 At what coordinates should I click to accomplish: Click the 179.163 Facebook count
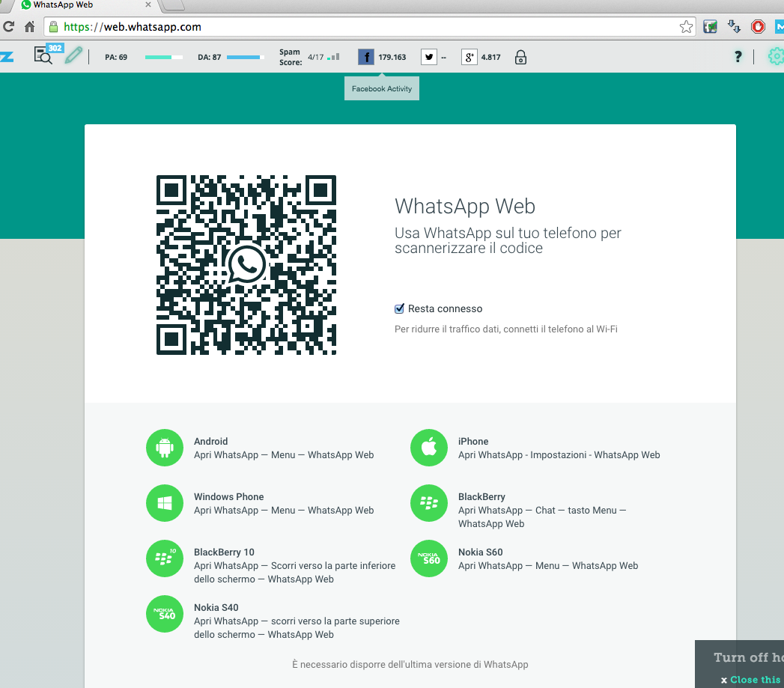point(392,57)
